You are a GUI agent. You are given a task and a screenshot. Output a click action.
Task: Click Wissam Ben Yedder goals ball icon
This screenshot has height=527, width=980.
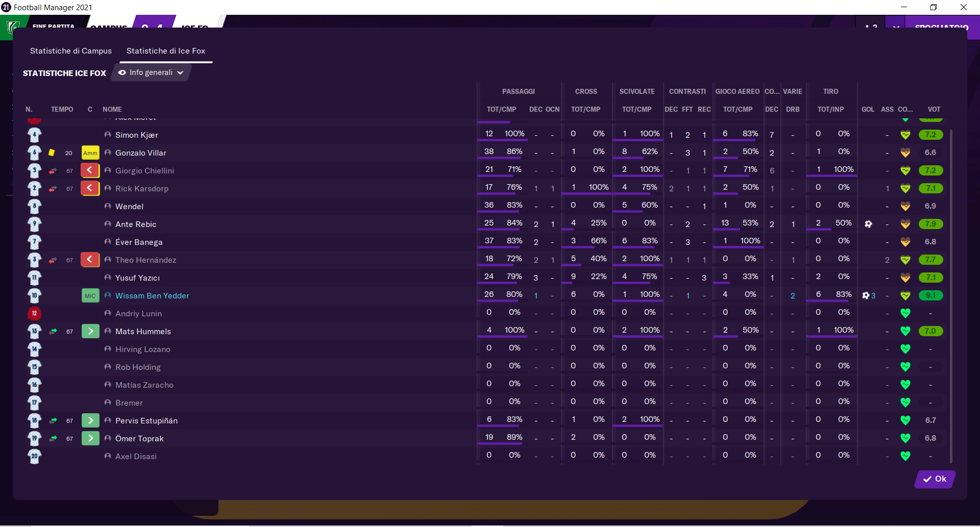pos(866,295)
